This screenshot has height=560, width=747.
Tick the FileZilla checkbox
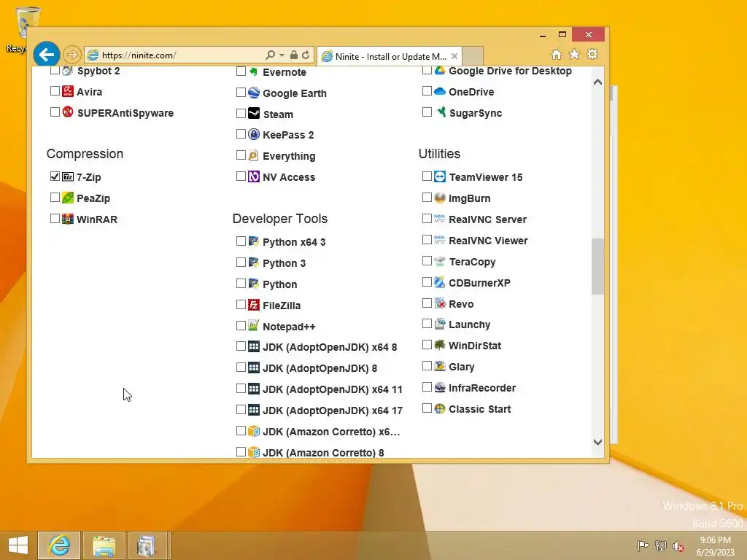(241, 304)
